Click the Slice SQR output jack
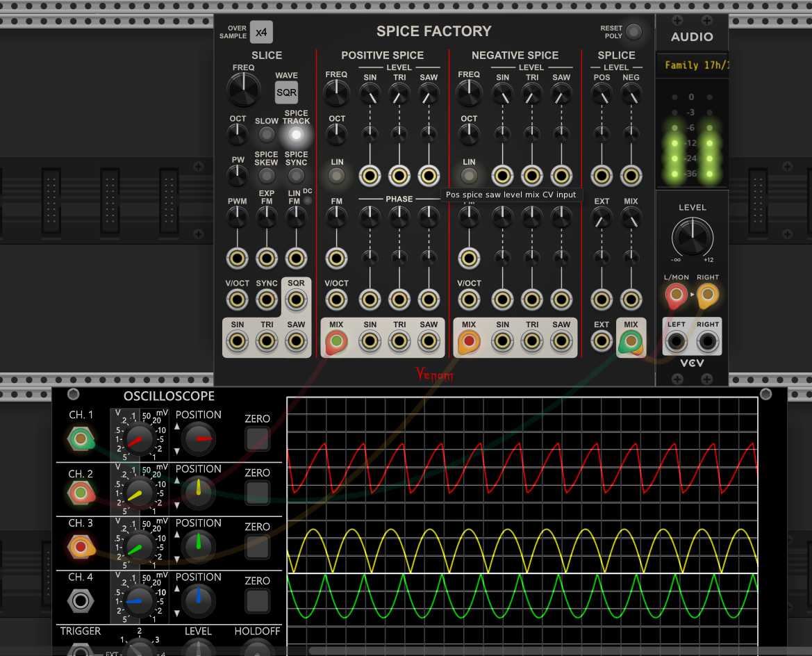Screen dimensions: 812x656 pyautogui.click(x=297, y=300)
